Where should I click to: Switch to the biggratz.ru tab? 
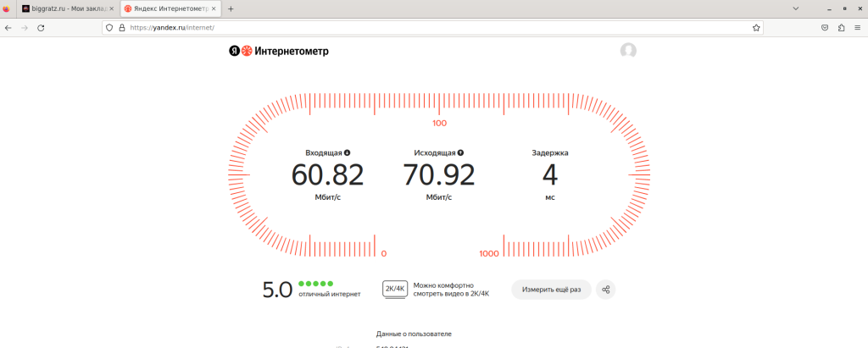point(63,8)
